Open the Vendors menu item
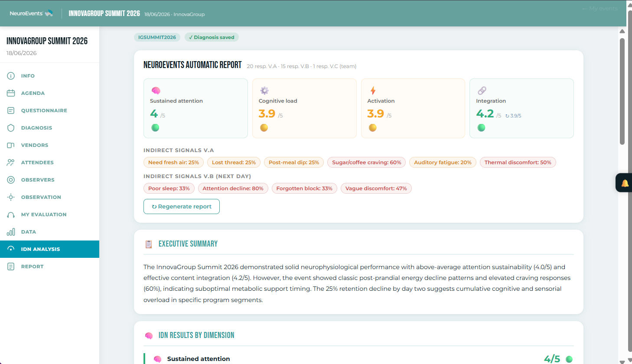 point(49,145)
